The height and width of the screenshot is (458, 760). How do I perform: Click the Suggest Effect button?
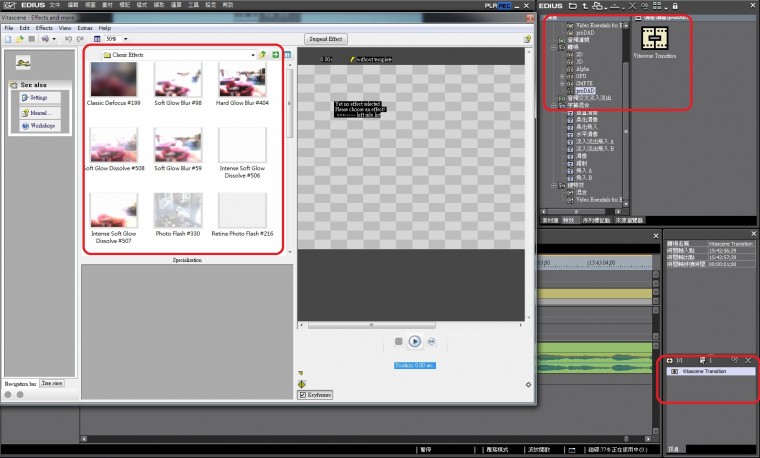pos(325,39)
